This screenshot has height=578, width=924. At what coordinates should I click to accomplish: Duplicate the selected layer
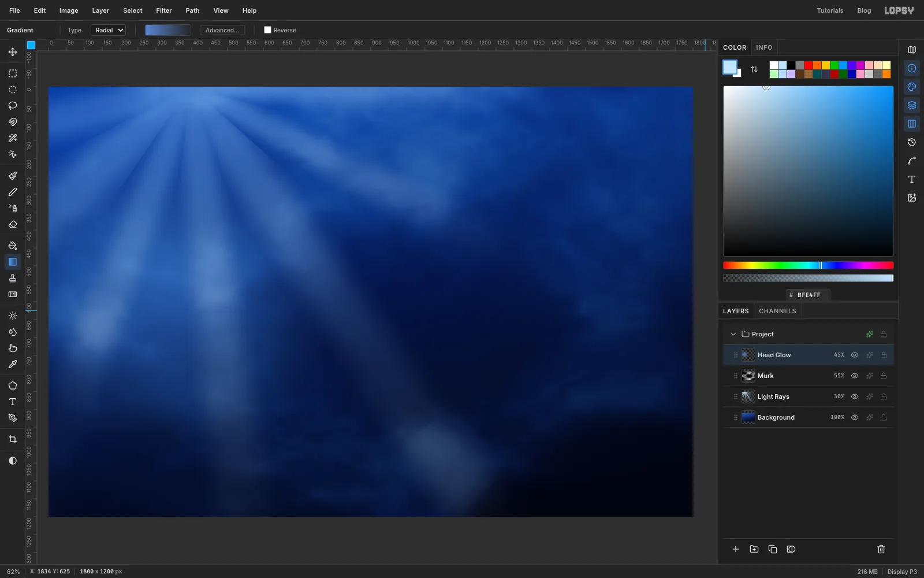(x=773, y=549)
